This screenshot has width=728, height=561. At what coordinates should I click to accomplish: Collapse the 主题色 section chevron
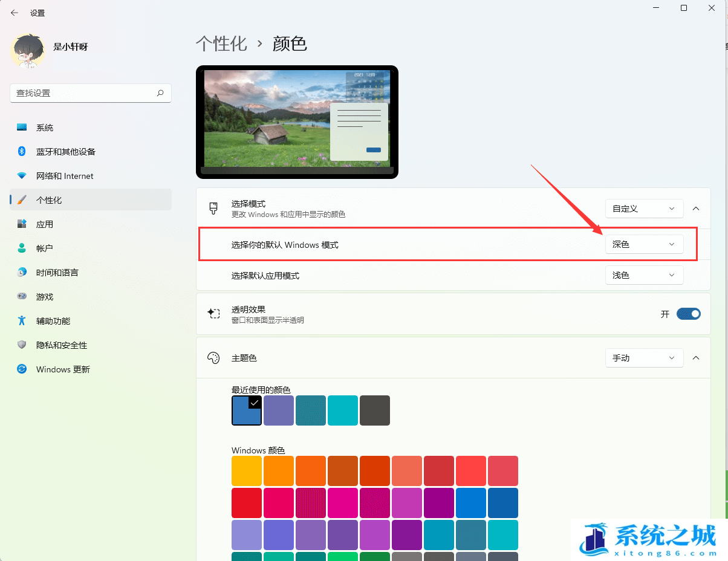tap(696, 358)
